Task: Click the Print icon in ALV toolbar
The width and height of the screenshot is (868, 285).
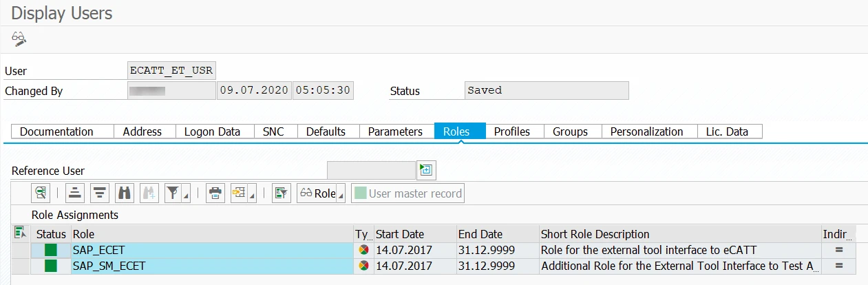Action: tap(215, 193)
